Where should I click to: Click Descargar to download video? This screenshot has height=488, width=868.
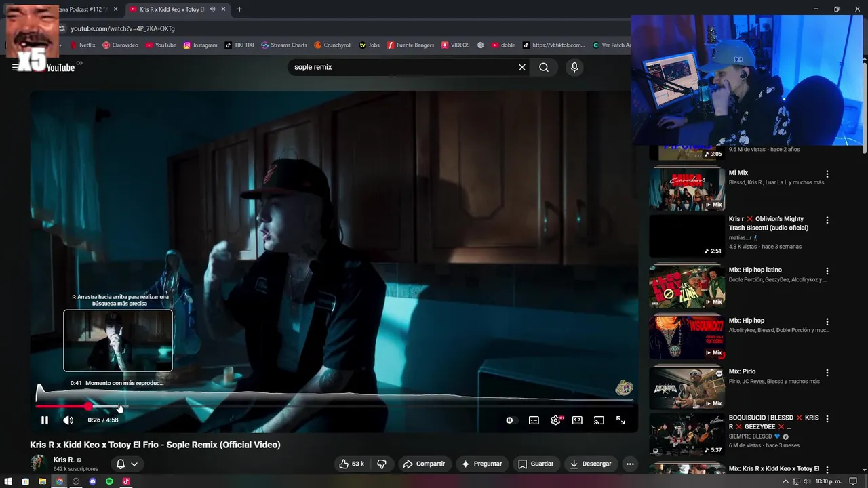(591, 464)
